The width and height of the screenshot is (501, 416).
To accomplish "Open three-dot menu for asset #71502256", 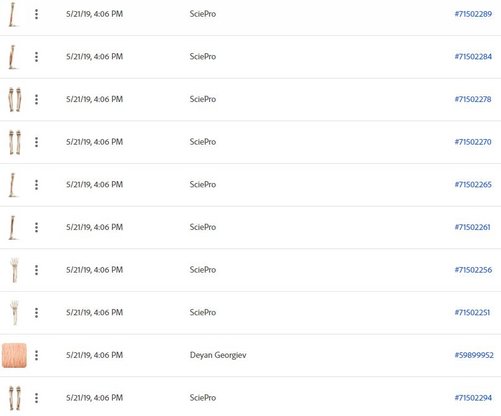I will tap(36, 270).
